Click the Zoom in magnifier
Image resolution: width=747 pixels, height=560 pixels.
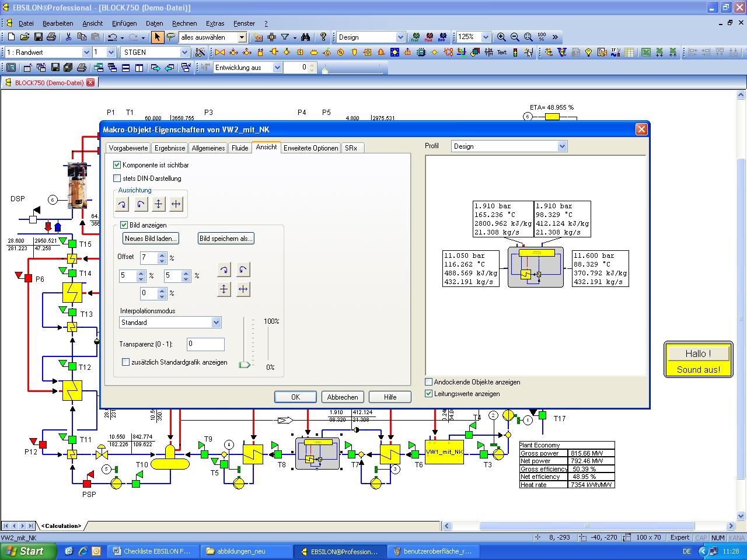point(501,37)
